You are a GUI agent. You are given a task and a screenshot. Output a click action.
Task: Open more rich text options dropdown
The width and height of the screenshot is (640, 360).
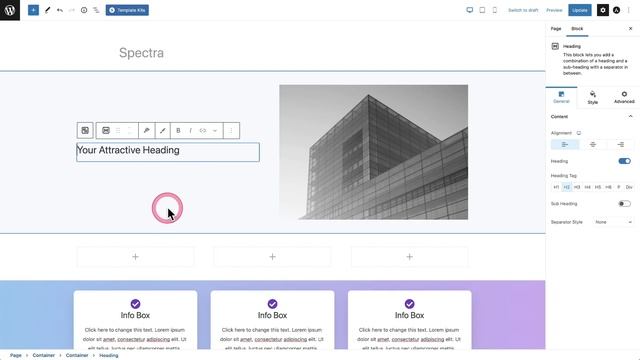[x=215, y=131]
